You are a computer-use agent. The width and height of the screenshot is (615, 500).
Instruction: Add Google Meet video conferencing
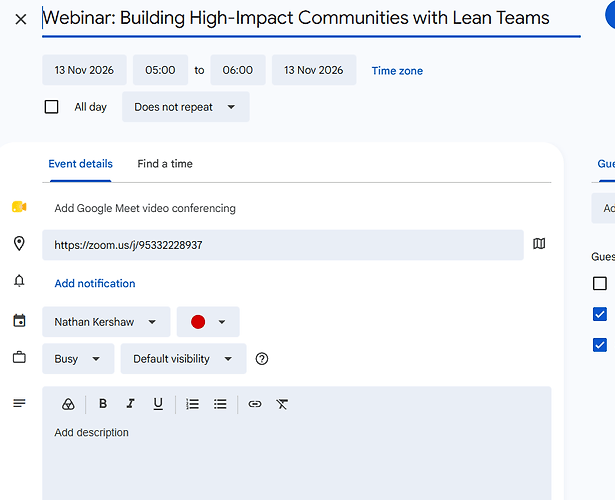pos(145,208)
